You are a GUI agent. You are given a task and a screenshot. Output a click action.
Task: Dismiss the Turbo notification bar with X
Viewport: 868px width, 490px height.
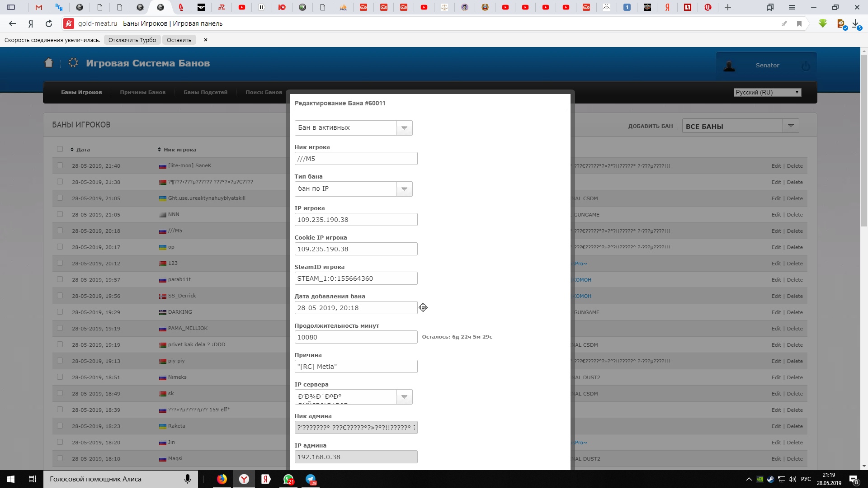tap(206, 40)
